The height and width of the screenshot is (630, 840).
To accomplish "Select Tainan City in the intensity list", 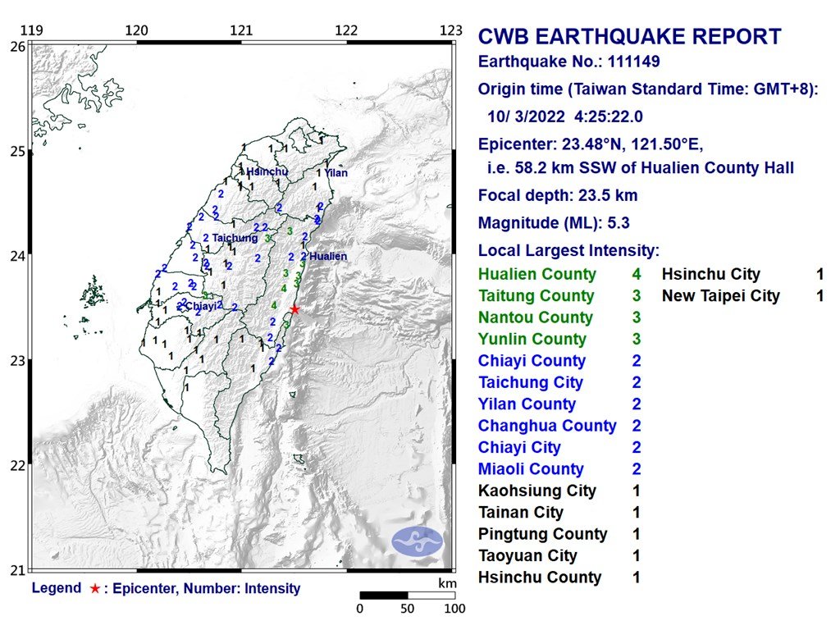I will click(x=520, y=513).
